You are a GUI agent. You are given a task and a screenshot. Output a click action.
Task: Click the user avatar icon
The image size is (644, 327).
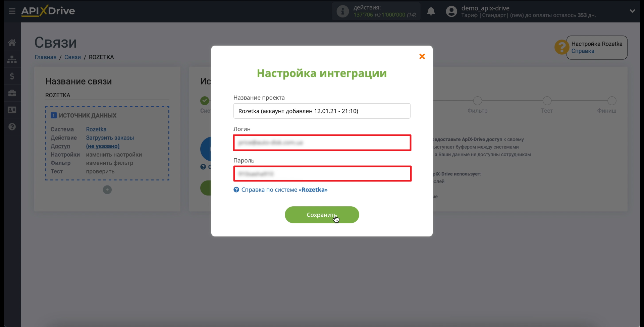pyautogui.click(x=451, y=11)
